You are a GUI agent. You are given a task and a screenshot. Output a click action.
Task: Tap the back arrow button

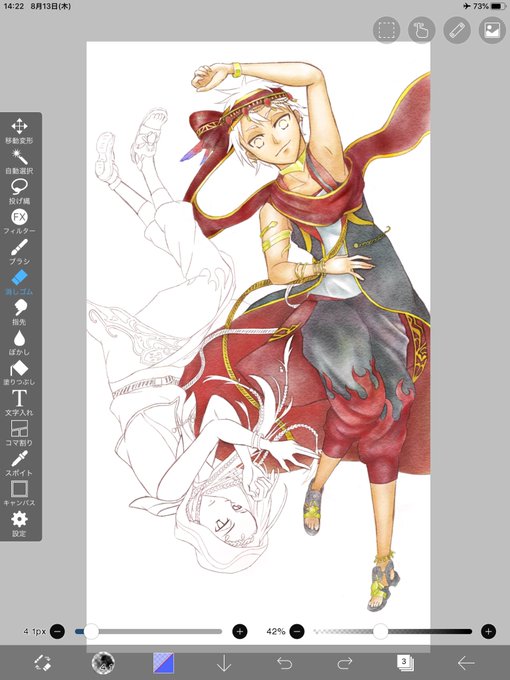(x=466, y=663)
